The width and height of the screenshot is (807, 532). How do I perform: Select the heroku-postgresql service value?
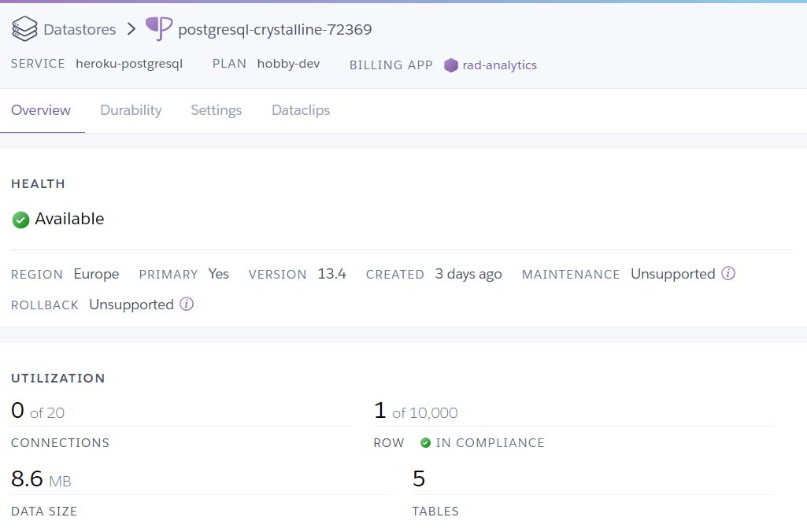129,64
